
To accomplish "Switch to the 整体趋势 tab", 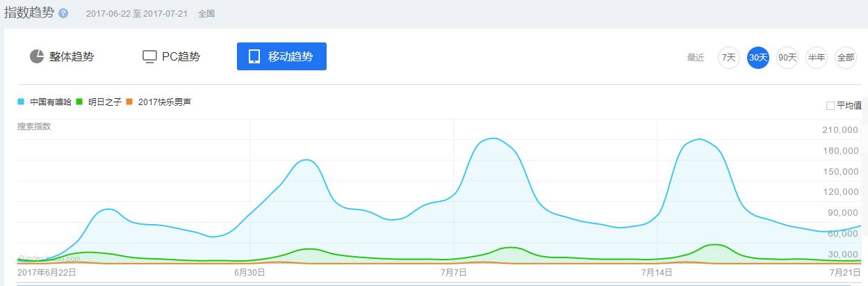I will pyautogui.click(x=71, y=56).
